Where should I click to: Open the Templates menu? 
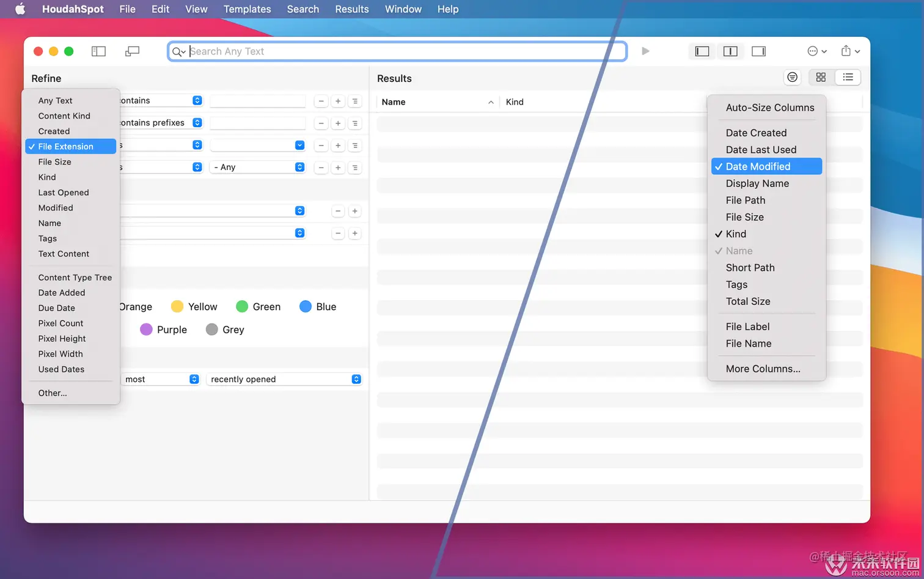[247, 9]
